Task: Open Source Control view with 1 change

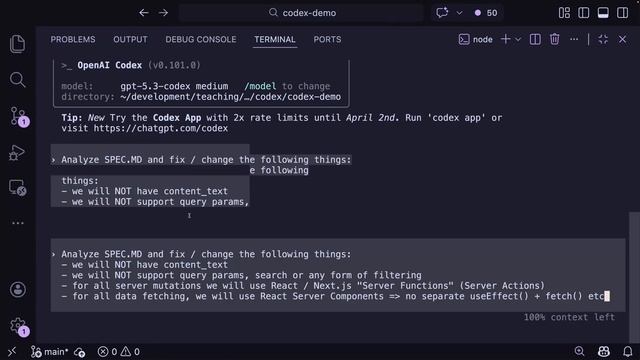Action: point(18,116)
